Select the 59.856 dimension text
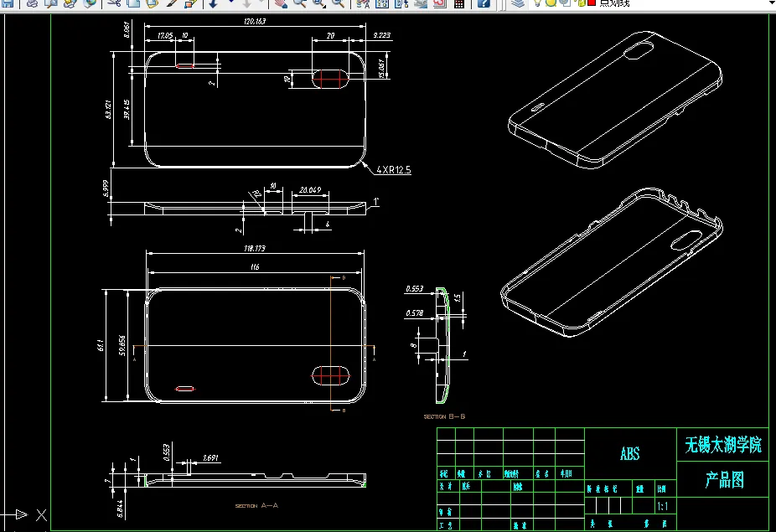The width and height of the screenshot is (776, 532). coord(122,345)
